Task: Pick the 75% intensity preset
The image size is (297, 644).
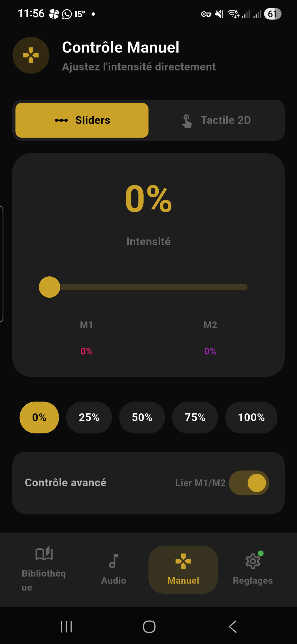Action: pyautogui.click(x=195, y=417)
